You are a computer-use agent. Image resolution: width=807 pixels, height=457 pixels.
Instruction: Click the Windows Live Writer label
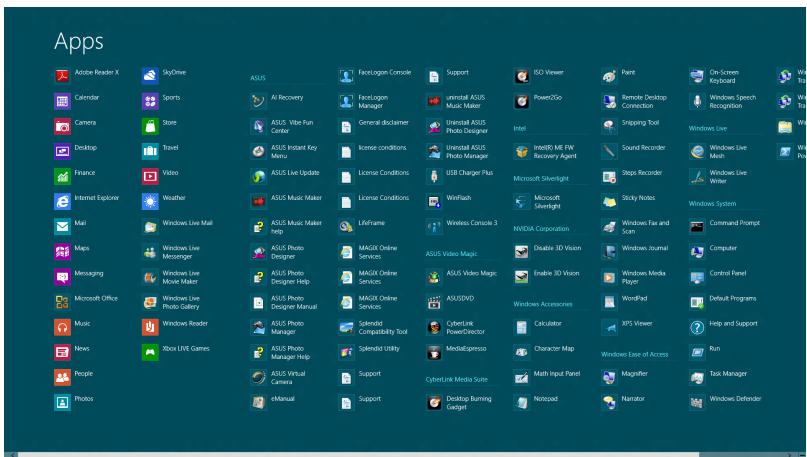[728, 177]
